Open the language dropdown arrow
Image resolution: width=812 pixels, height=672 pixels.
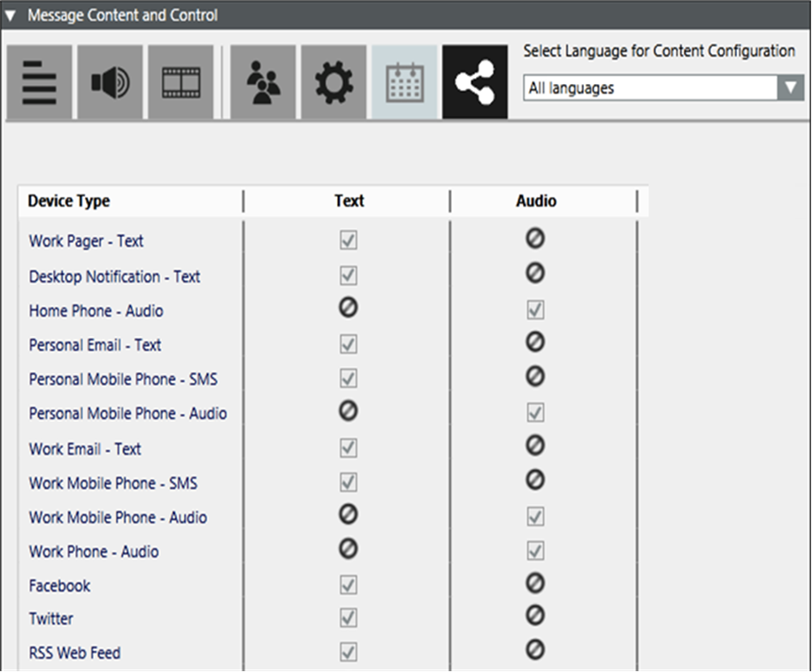point(790,88)
